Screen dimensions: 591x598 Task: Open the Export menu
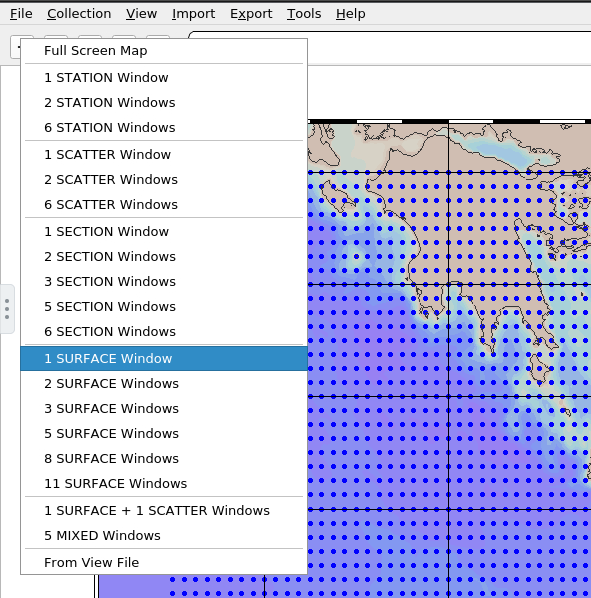click(x=251, y=14)
